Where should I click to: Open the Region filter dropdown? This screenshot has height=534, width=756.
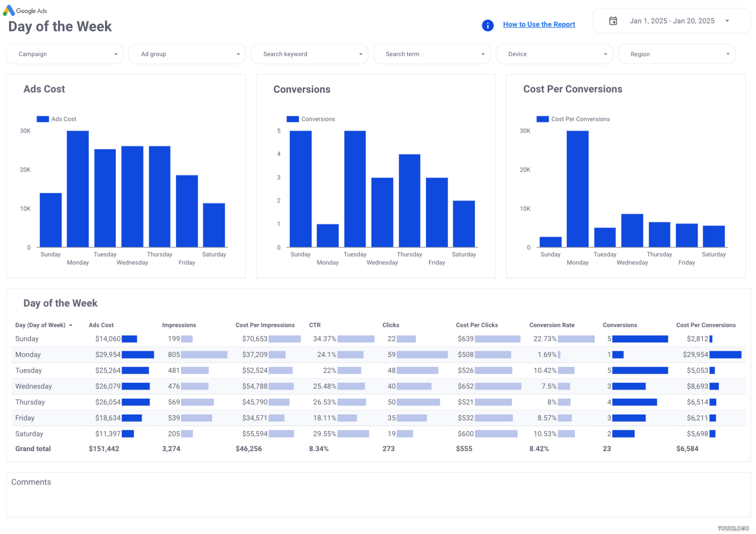[x=676, y=54]
